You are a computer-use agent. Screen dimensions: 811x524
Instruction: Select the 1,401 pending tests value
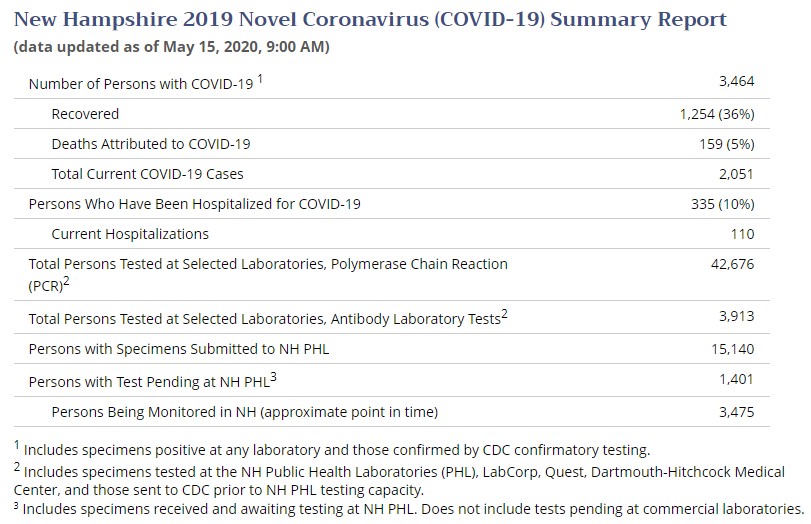pyautogui.click(x=734, y=379)
